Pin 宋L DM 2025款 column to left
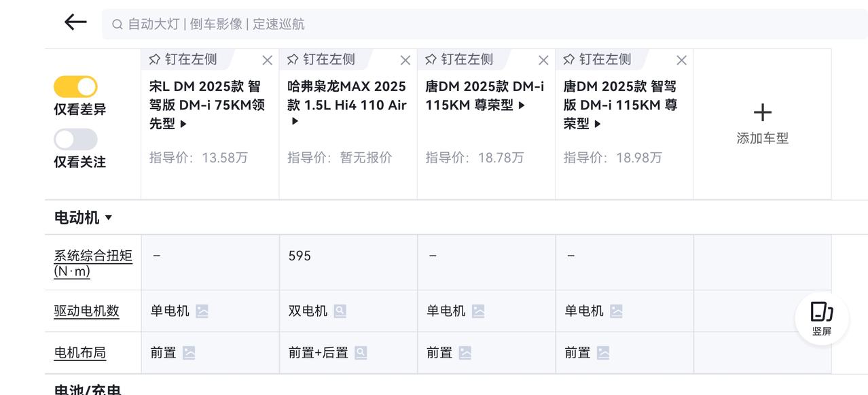The width and height of the screenshot is (868, 395). point(183,59)
